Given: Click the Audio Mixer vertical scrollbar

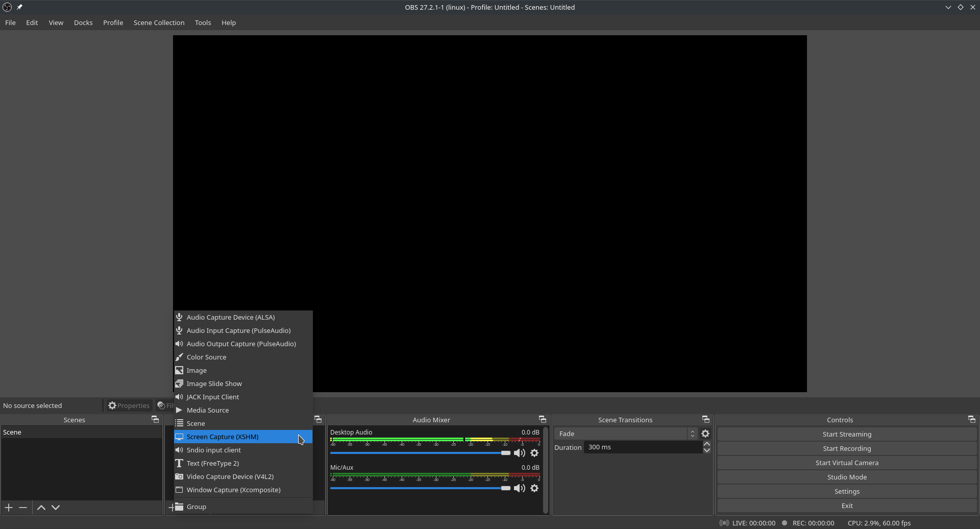Looking at the screenshot, I should point(546,470).
